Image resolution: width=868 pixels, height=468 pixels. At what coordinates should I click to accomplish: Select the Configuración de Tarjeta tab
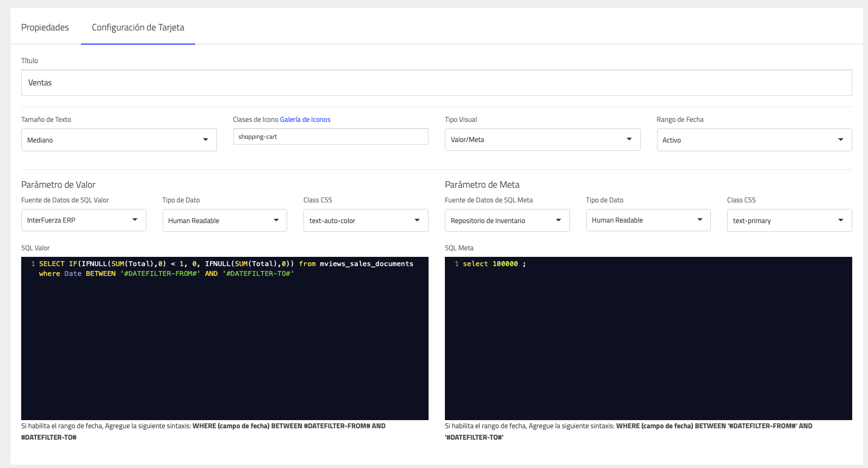pos(138,27)
